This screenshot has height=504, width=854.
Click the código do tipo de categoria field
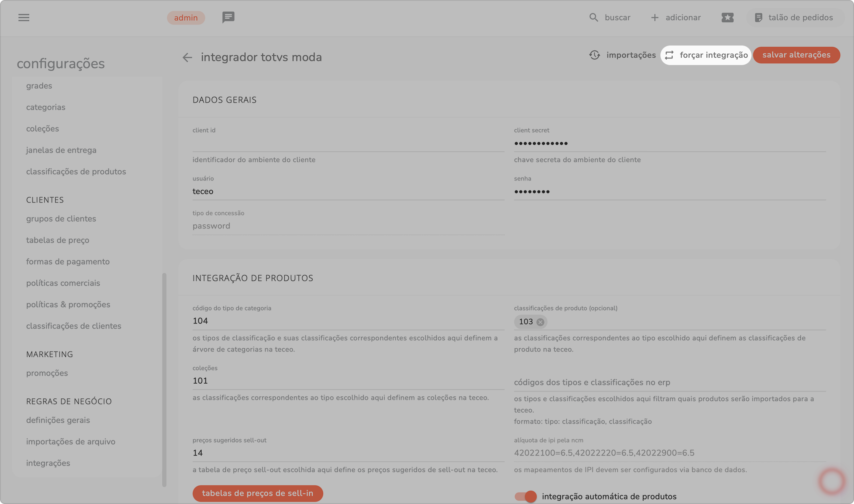coord(348,321)
